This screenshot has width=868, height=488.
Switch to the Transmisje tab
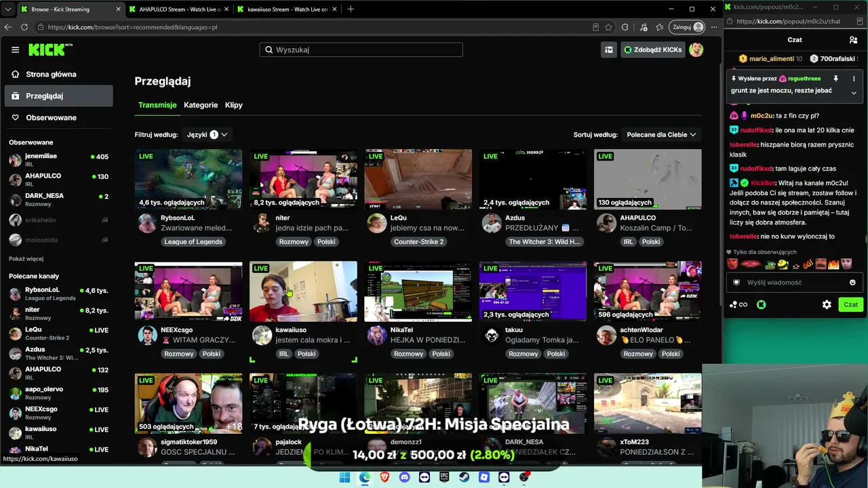(x=157, y=105)
